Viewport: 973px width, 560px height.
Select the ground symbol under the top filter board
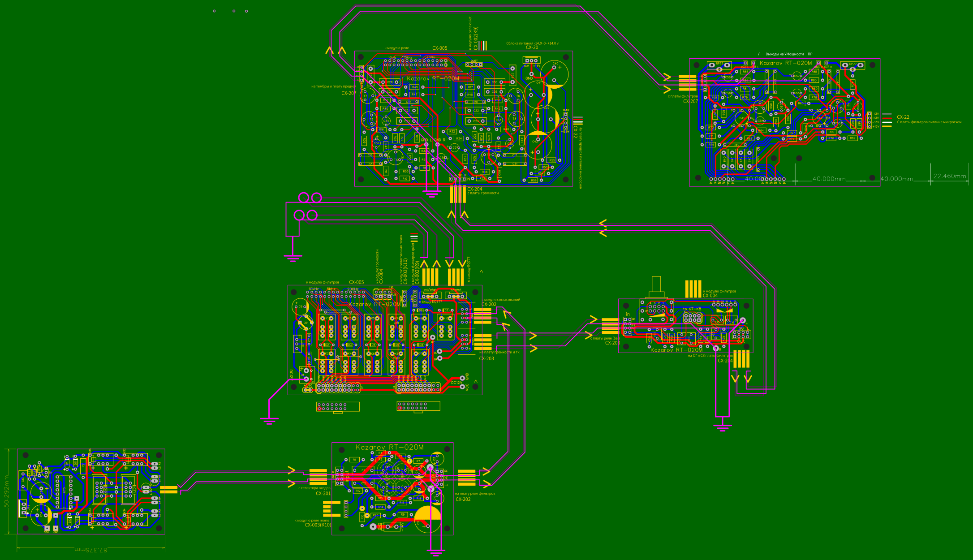coord(431,194)
